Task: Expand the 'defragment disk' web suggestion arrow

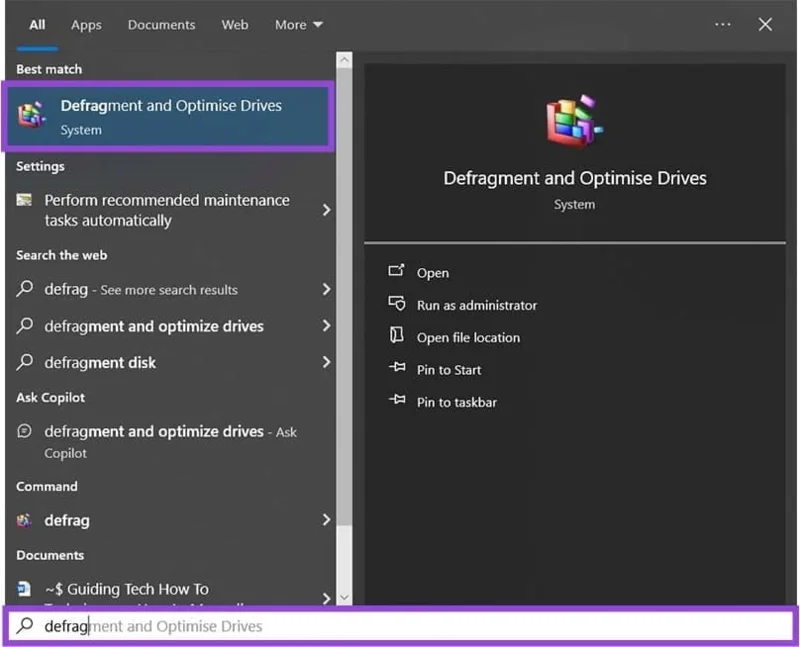Action: [326, 362]
